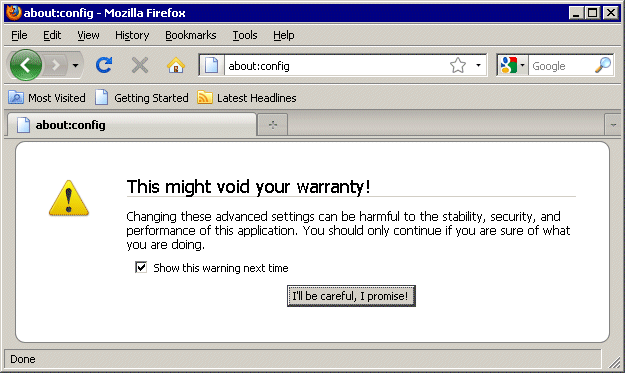
Task: Open the History menu
Action: [x=132, y=35]
